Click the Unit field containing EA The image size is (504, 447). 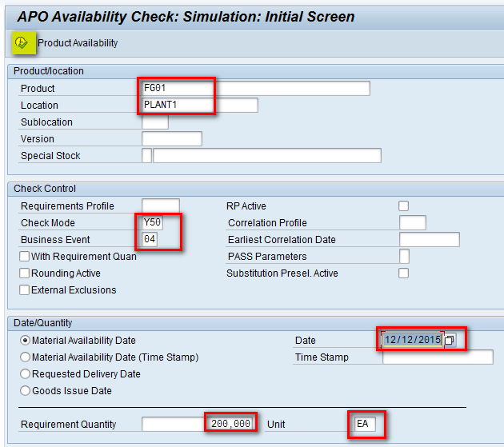pyautogui.click(x=365, y=424)
